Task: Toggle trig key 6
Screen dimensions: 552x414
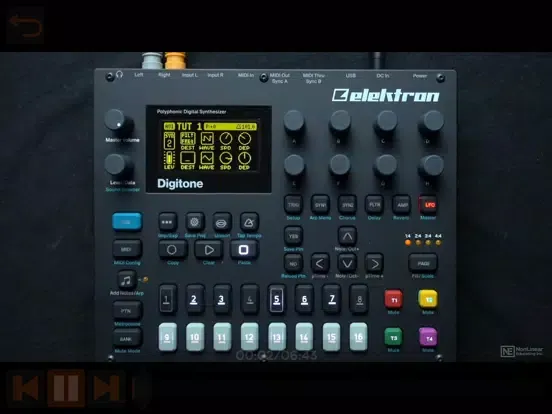Action: click(304, 300)
